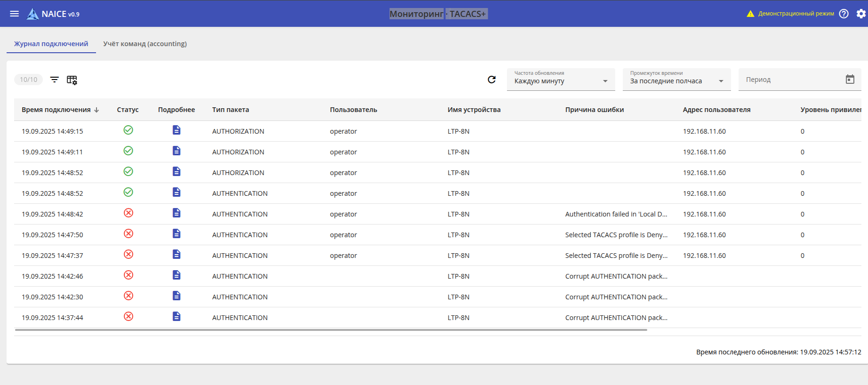This screenshot has width=868, height=385.
Task: View details for 14:49:15 connection entry
Action: [177, 130]
